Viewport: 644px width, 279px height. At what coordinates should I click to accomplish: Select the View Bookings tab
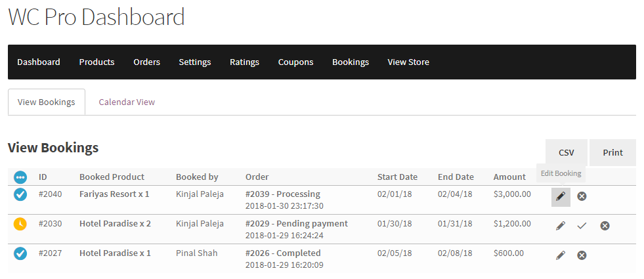point(47,102)
